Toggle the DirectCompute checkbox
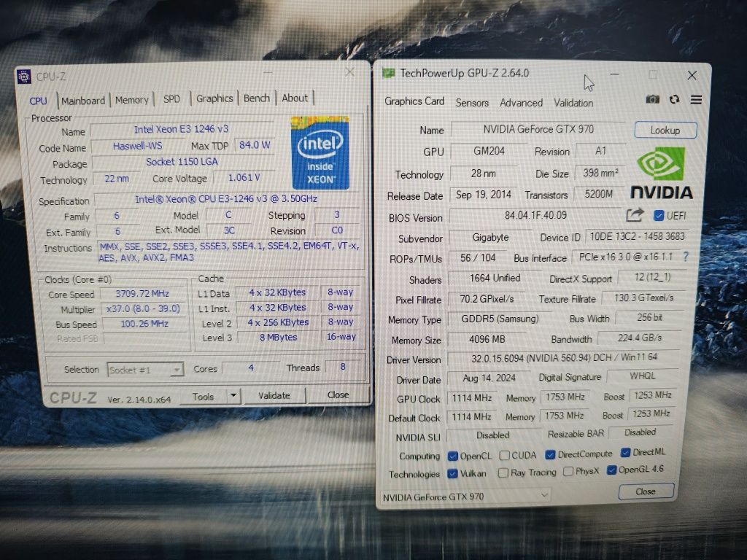The width and height of the screenshot is (747, 560). (x=550, y=455)
